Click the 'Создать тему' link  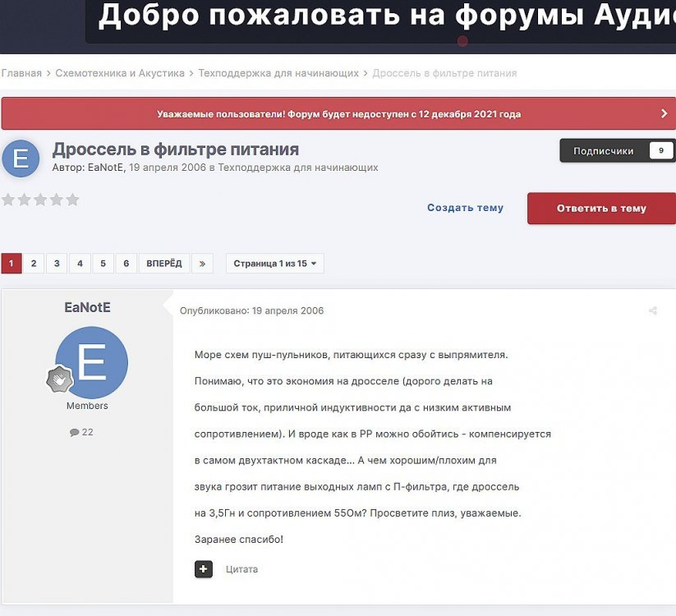(465, 209)
